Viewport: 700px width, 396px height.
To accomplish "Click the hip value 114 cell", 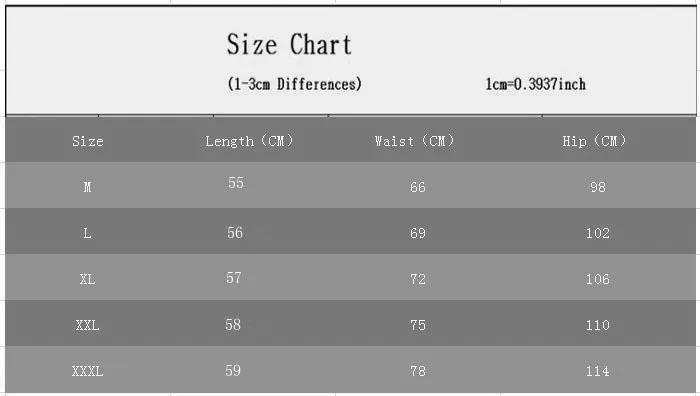I will pyautogui.click(x=597, y=371).
